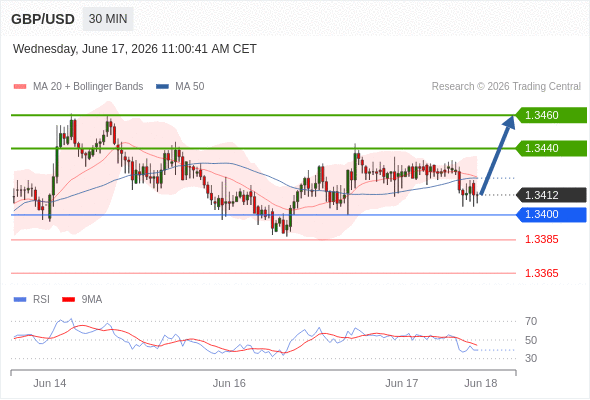
Task: Click the Research © 2026 Trading Central text
Action: tap(506, 87)
